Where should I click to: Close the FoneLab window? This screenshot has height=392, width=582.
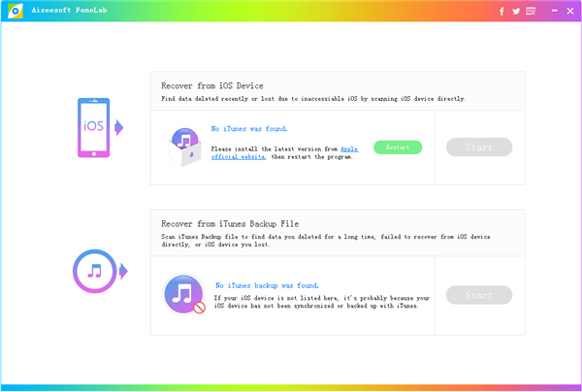click(570, 11)
